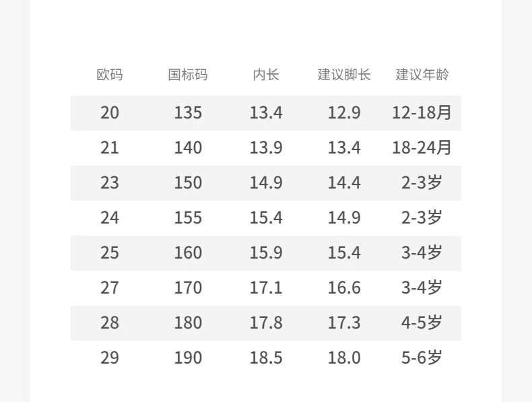Select EU size 27 cell

tap(110, 288)
